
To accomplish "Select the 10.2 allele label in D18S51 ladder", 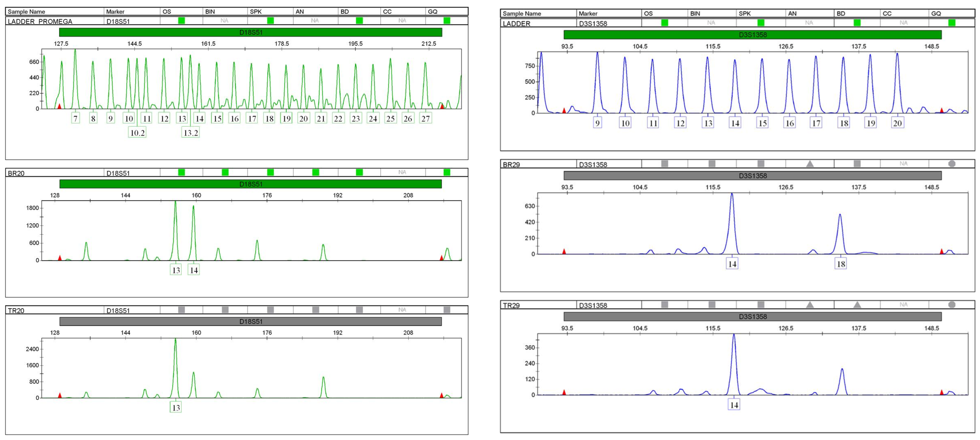I will tap(137, 133).
